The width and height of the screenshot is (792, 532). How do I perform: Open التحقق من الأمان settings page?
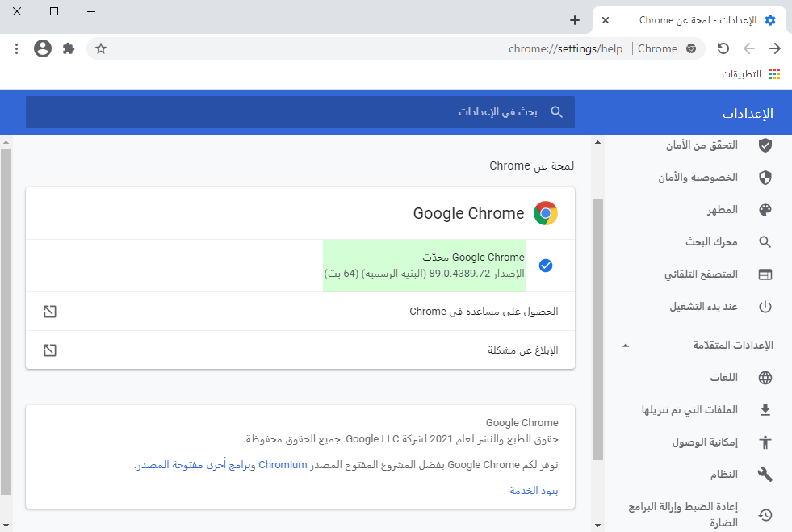(x=702, y=145)
